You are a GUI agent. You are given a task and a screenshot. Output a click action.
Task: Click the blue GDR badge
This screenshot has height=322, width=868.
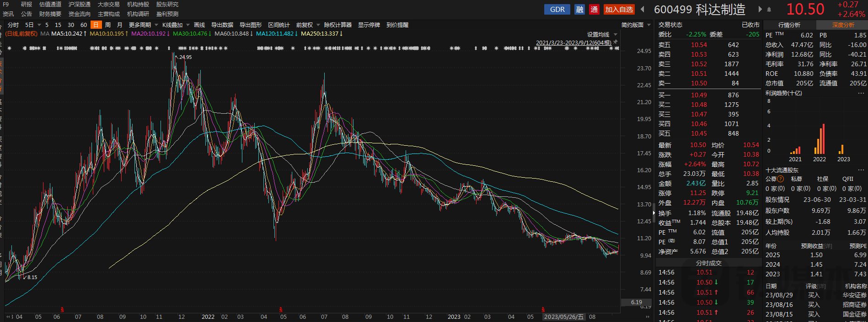coord(557,9)
